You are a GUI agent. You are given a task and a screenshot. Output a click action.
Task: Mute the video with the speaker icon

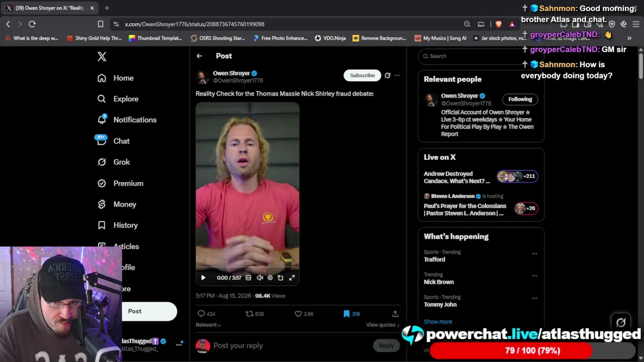click(x=260, y=278)
